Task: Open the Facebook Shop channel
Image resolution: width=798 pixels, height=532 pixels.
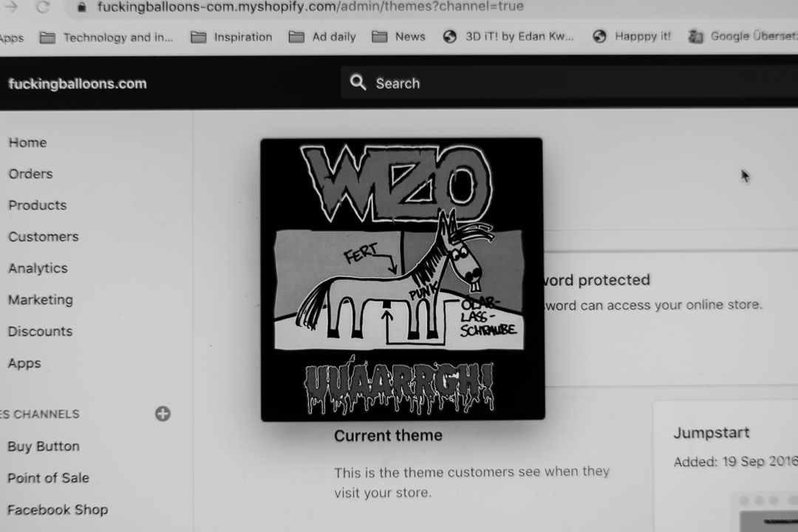Action: point(58,510)
